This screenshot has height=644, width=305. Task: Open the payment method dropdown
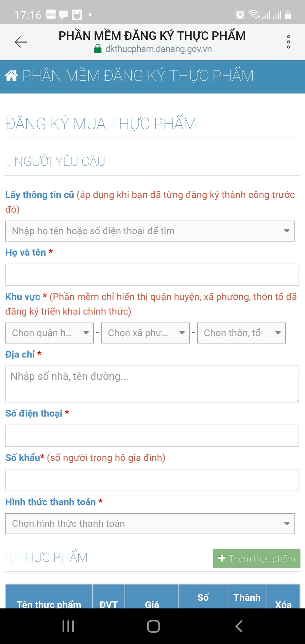pos(150,523)
